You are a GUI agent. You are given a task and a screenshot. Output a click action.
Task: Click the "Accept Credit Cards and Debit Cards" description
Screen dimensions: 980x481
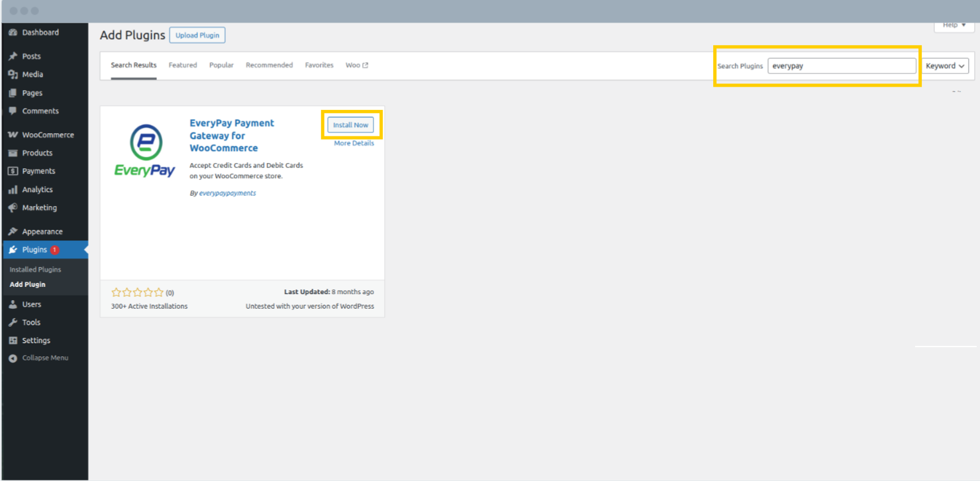tap(246, 170)
